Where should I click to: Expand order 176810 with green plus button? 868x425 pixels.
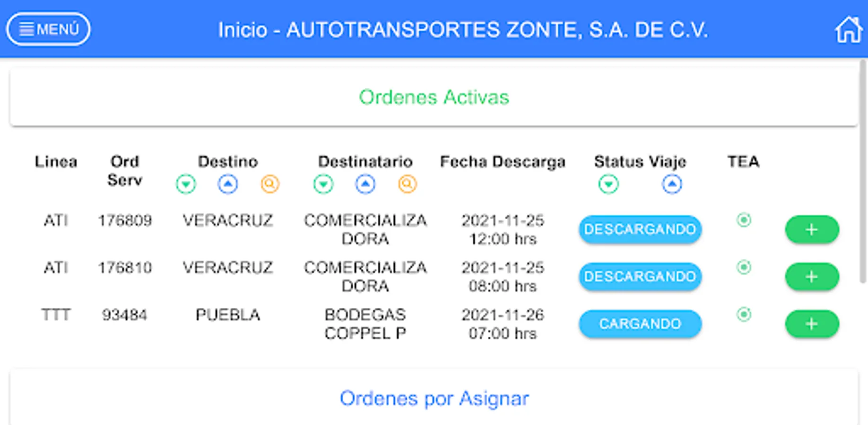[812, 277]
